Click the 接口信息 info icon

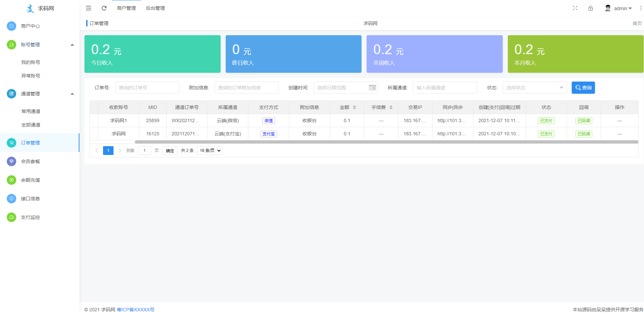coord(11,199)
